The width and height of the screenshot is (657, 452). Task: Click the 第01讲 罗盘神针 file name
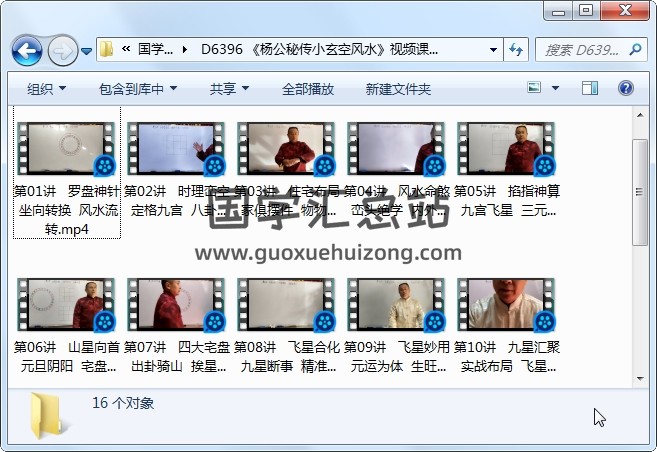tap(67, 210)
